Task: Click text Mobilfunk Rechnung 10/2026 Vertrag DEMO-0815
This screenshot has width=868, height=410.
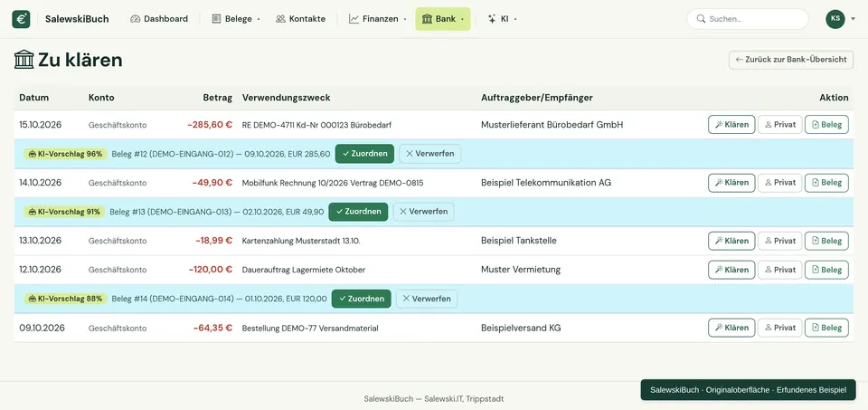Action: point(333,183)
